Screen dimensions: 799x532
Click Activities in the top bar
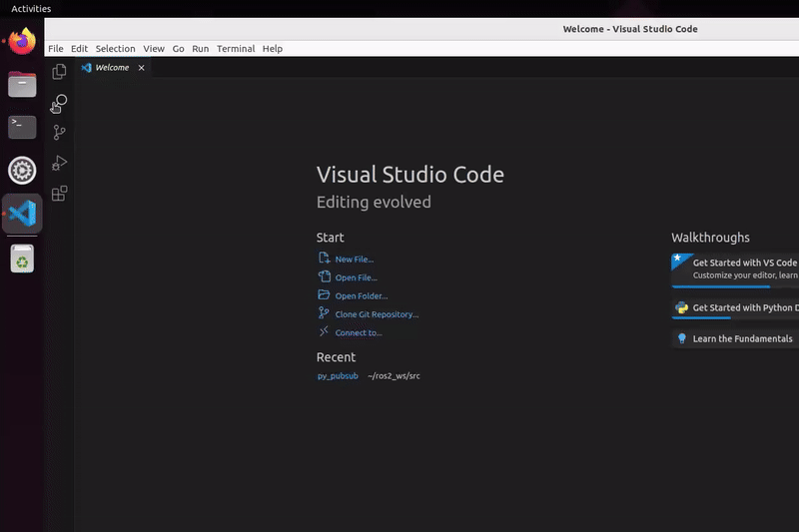click(x=31, y=9)
